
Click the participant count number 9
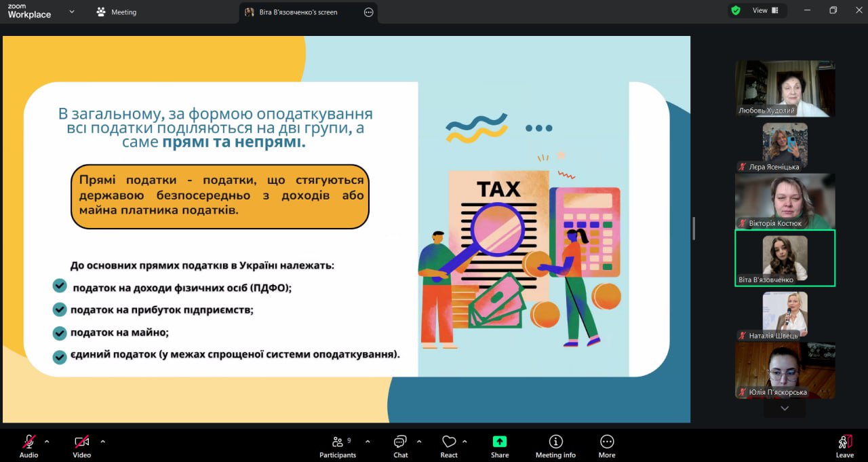[x=349, y=440]
